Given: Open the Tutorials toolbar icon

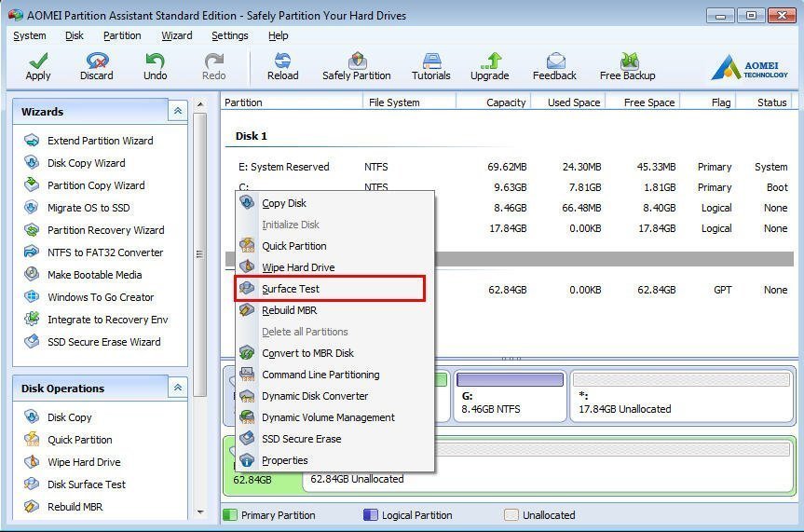Looking at the screenshot, I should point(431,61).
